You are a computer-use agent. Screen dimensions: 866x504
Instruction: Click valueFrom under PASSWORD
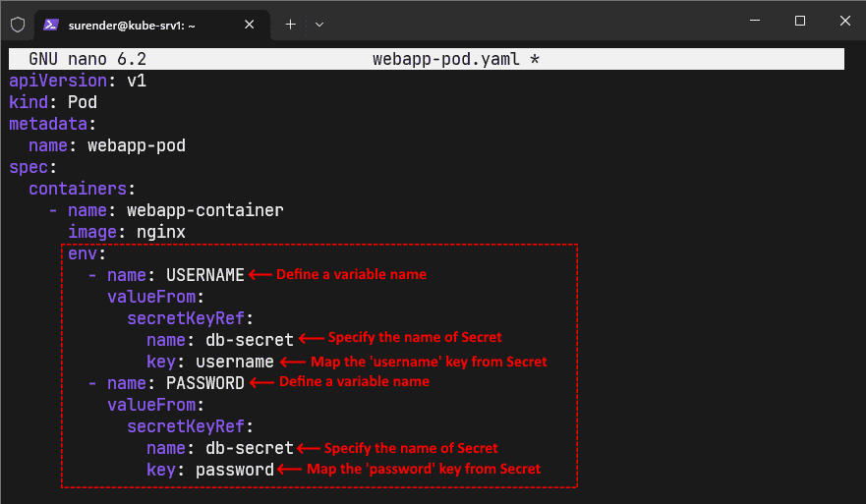tap(151, 405)
